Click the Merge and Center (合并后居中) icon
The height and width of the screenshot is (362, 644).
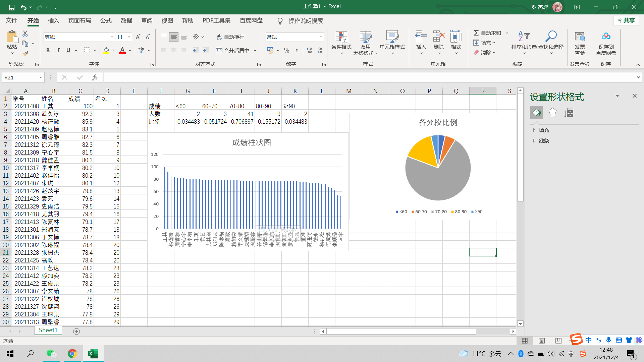219,50
